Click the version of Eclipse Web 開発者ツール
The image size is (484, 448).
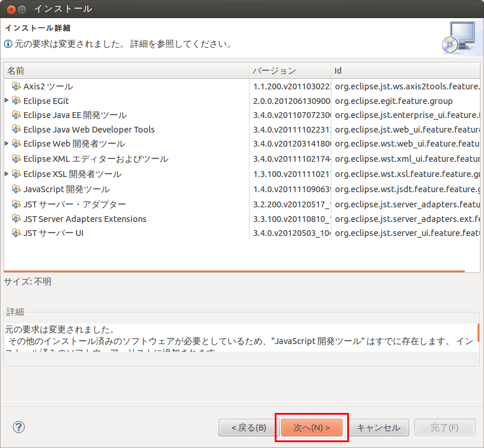292,144
